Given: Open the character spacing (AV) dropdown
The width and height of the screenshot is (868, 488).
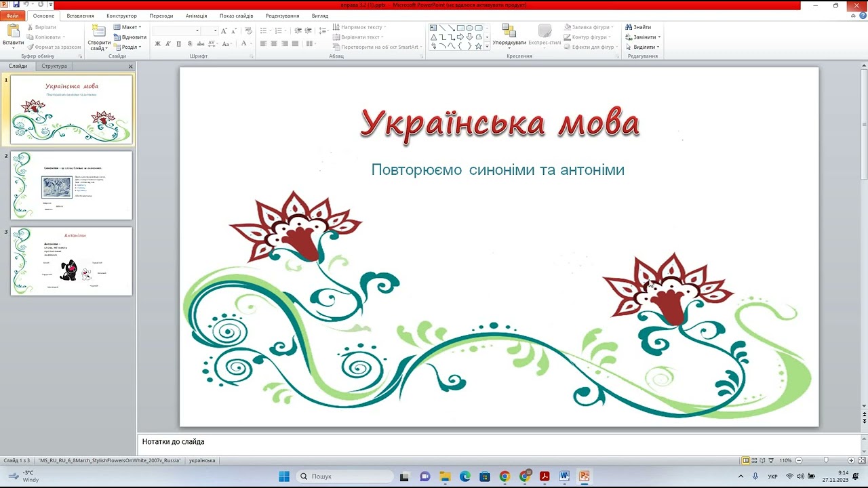Looking at the screenshot, I should point(213,43).
